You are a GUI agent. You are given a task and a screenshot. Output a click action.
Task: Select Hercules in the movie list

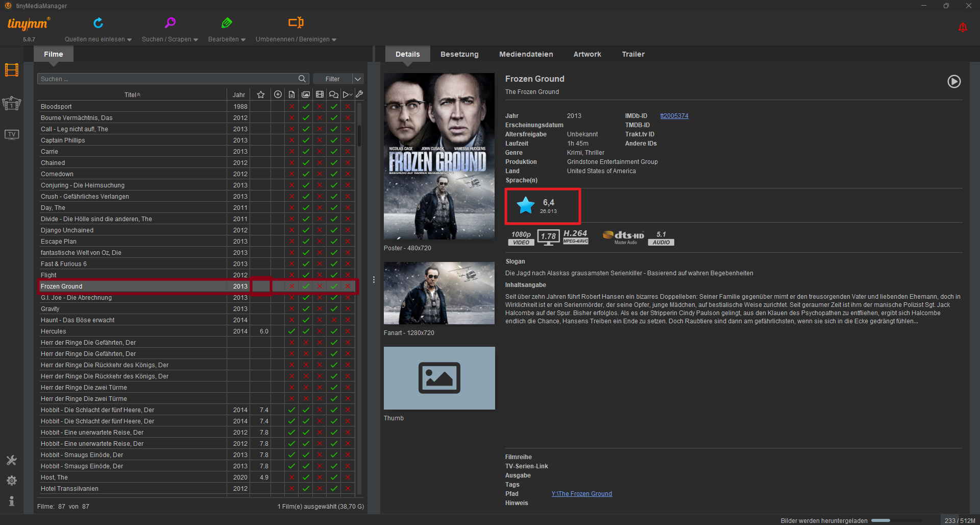click(197, 331)
